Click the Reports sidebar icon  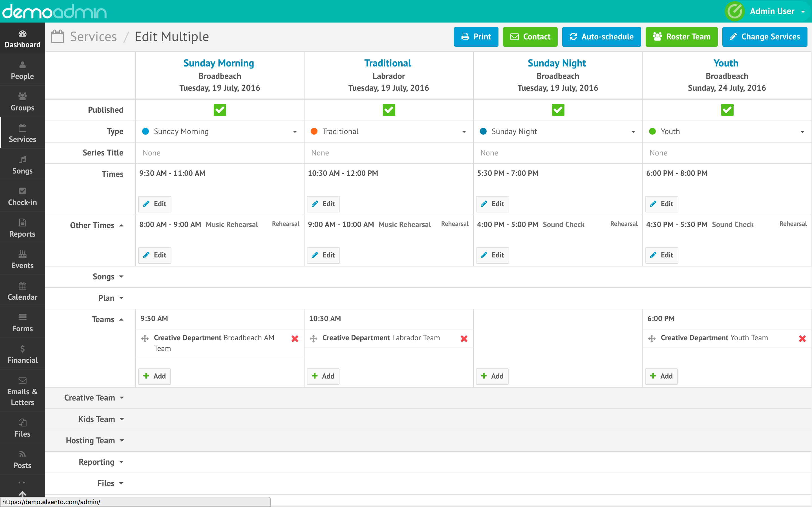click(22, 223)
